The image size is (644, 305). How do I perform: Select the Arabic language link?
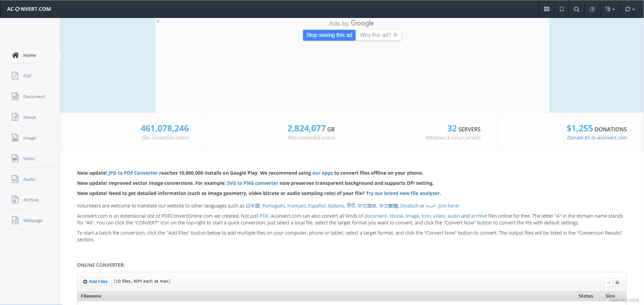[431, 206]
